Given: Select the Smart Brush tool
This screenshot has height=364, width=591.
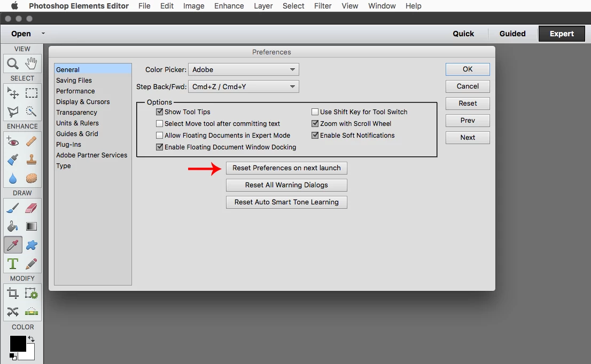Looking at the screenshot, I should point(13,160).
